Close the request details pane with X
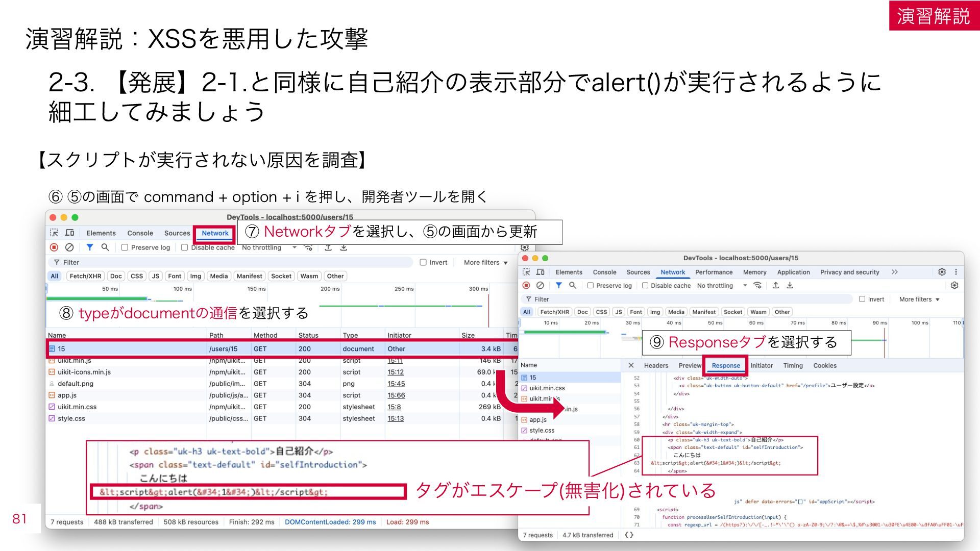Screen dimensions: 980x551 click(x=631, y=365)
